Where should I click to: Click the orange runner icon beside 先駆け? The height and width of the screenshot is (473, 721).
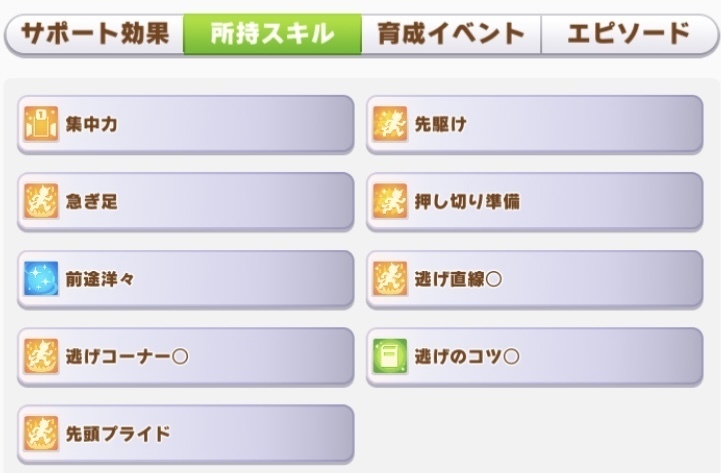click(x=390, y=124)
